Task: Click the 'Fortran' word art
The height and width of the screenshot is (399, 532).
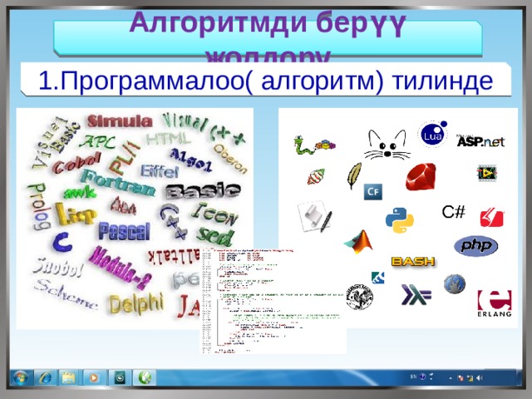Action: coord(118,183)
